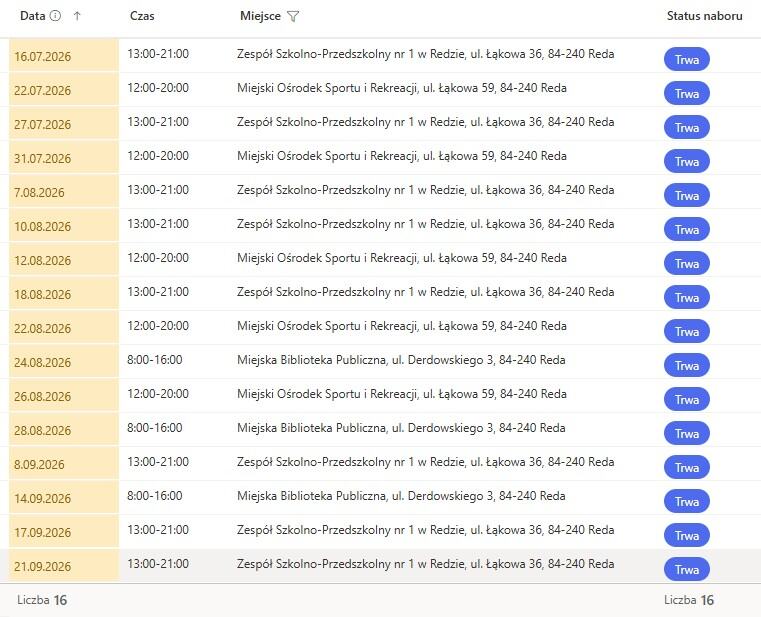The width and height of the screenshot is (761, 617).
Task: Click the Miejska Biblioteka Publiczna entry for 28.08.2026
Action: tap(401, 428)
